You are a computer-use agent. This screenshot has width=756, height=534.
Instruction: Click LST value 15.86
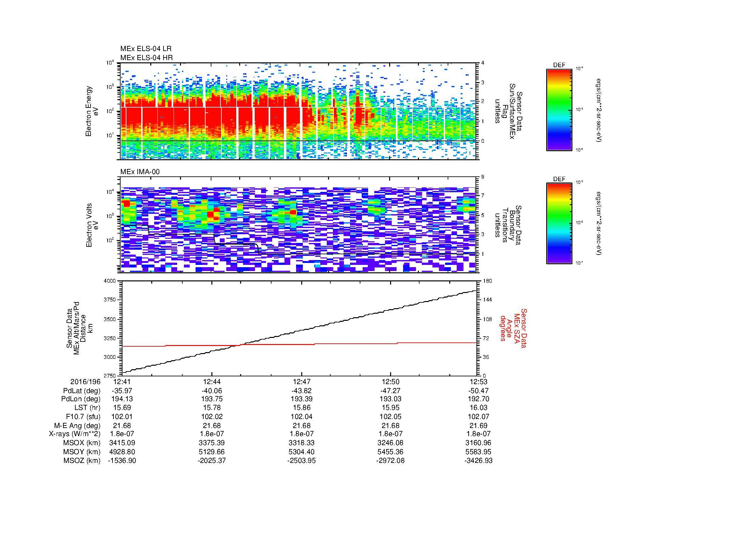coord(301,408)
